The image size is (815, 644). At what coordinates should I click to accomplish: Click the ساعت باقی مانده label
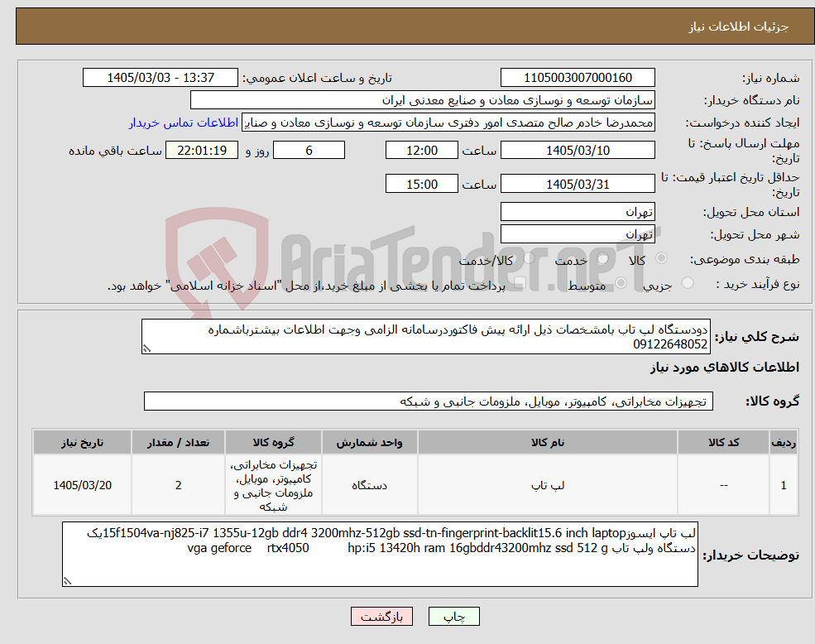[115, 151]
